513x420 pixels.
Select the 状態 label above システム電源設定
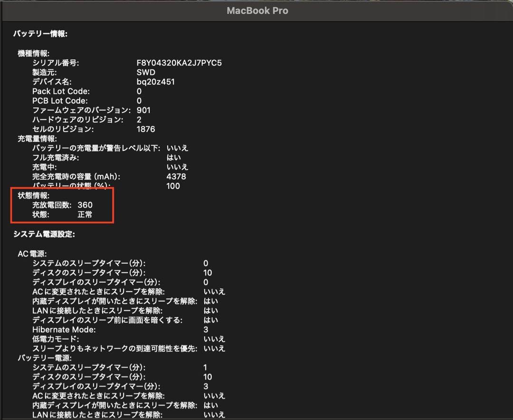(x=40, y=215)
